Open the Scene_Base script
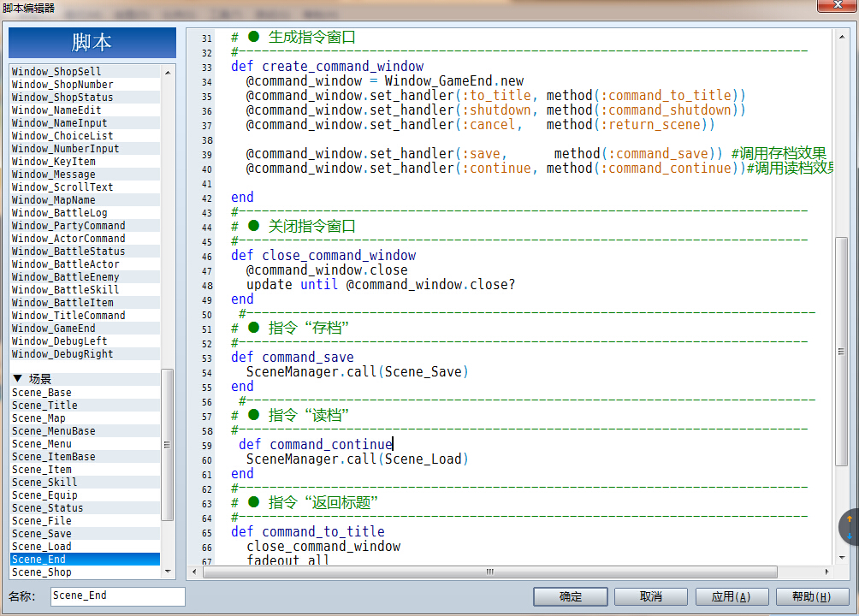The height and width of the screenshot is (616, 859). click(85, 393)
